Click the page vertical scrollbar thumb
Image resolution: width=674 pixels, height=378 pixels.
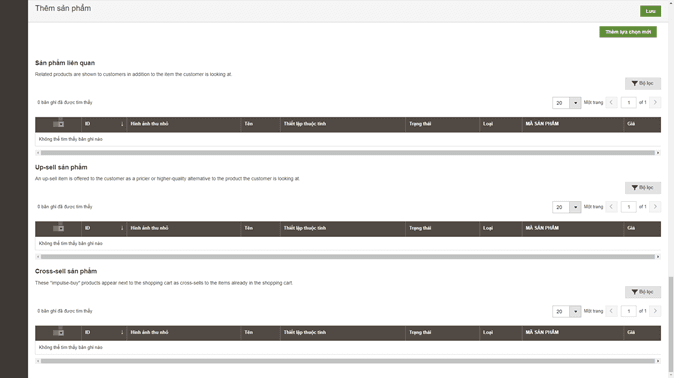(x=671, y=324)
